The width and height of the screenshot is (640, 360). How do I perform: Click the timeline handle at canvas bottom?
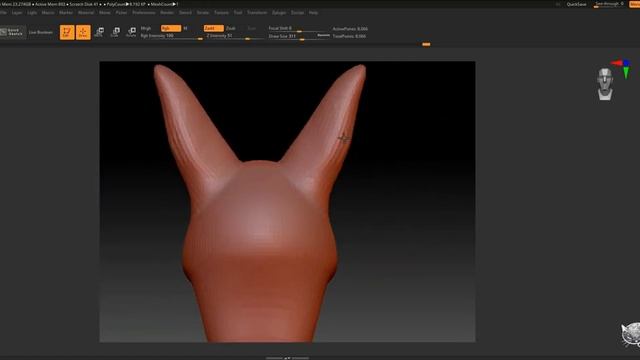(287, 358)
